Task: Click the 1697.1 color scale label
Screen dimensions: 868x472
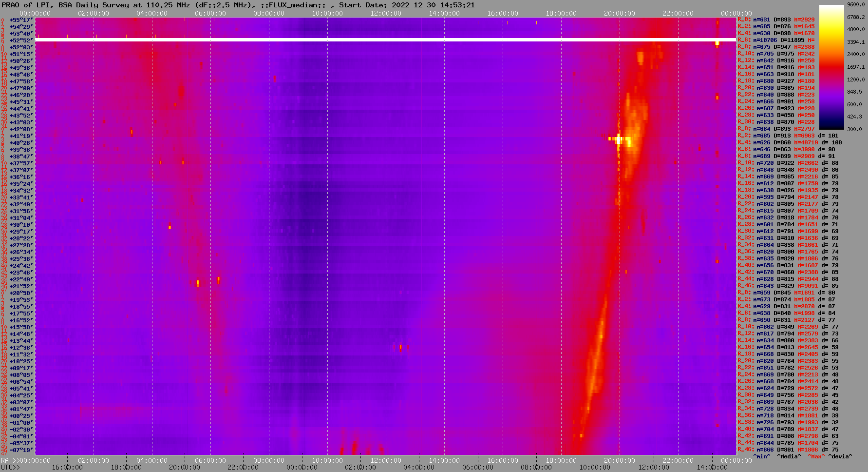Action: pos(856,67)
